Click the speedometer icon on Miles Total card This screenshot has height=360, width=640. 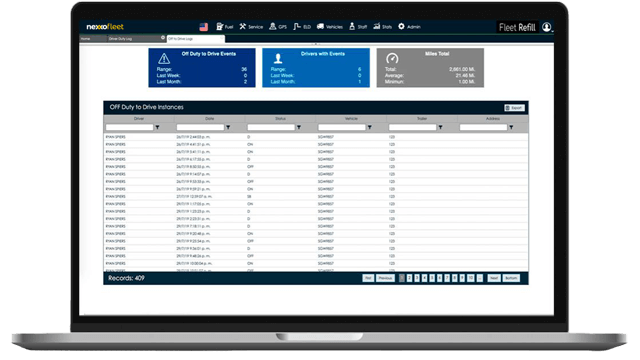pos(392,58)
